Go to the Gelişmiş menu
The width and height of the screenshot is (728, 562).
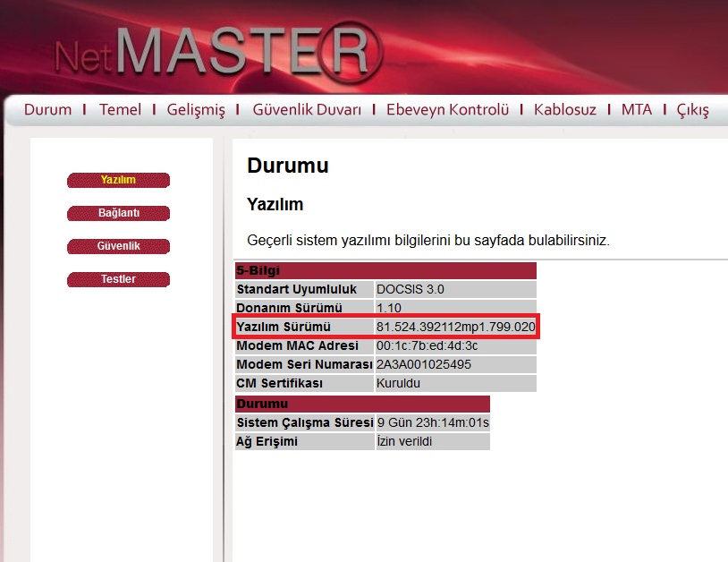coord(196,110)
